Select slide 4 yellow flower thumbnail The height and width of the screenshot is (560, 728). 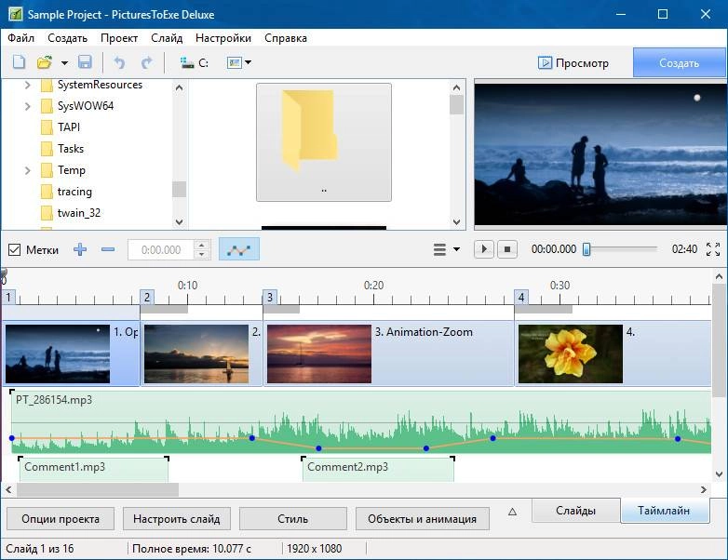[570, 353]
